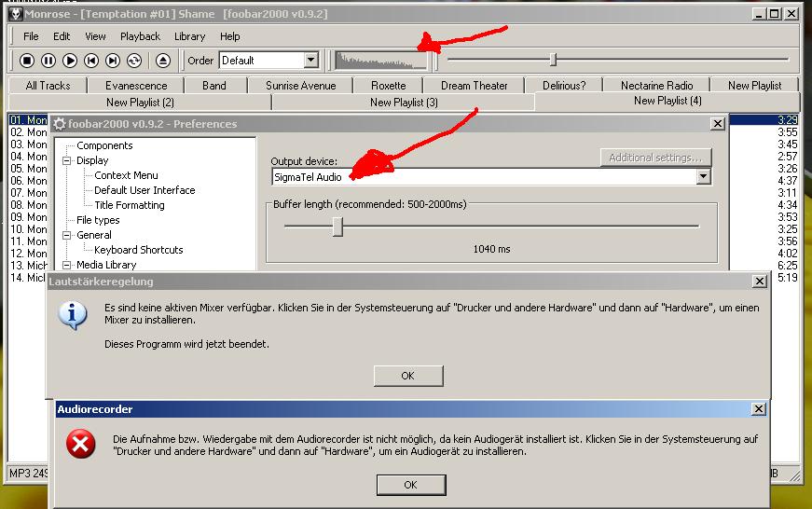Click OK in the Audiorecorder error dialog

click(410, 485)
